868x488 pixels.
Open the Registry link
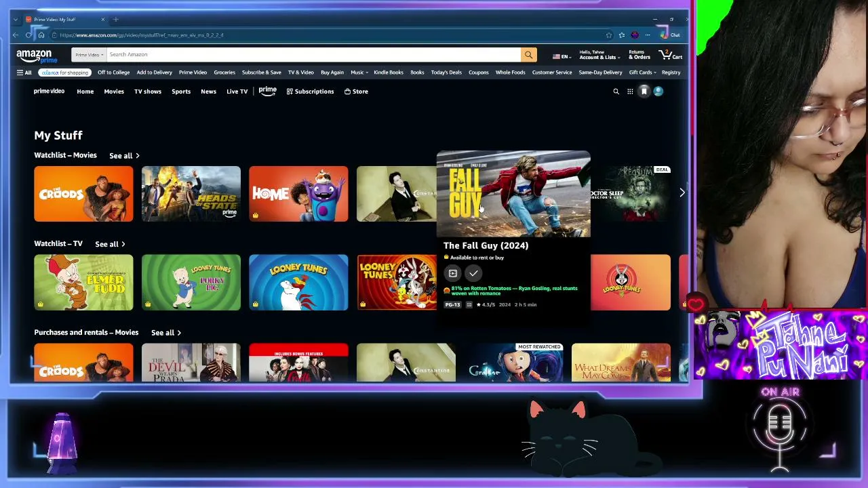[x=671, y=73]
